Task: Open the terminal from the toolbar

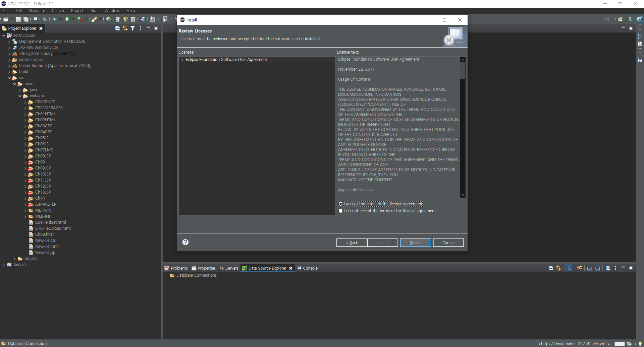Action: tap(35, 19)
